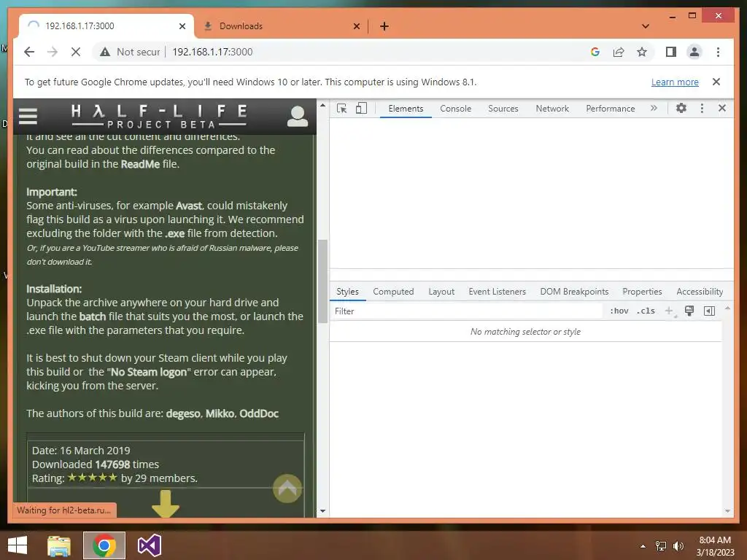This screenshot has height=560, width=747.
Task: Stop loading the page with X button
Action: tap(76, 52)
